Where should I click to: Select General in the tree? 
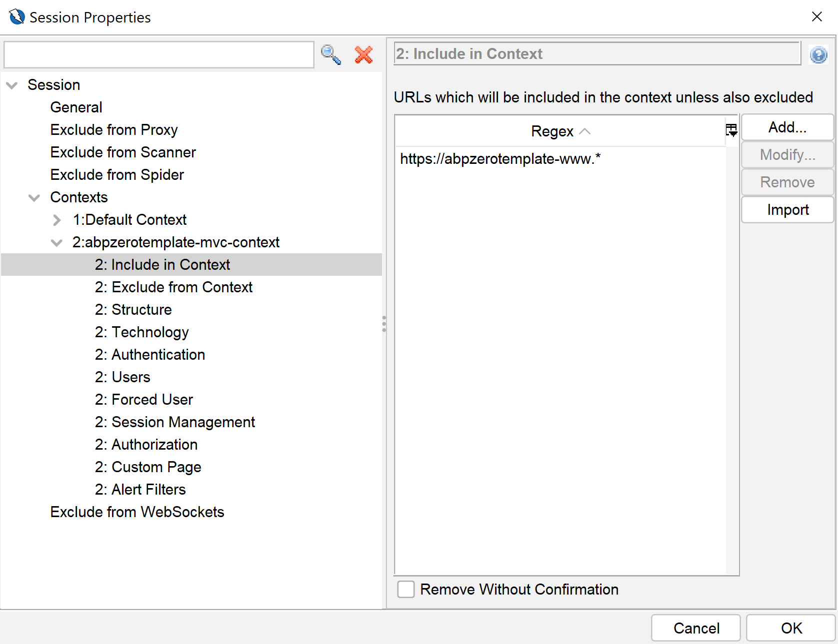tap(76, 107)
